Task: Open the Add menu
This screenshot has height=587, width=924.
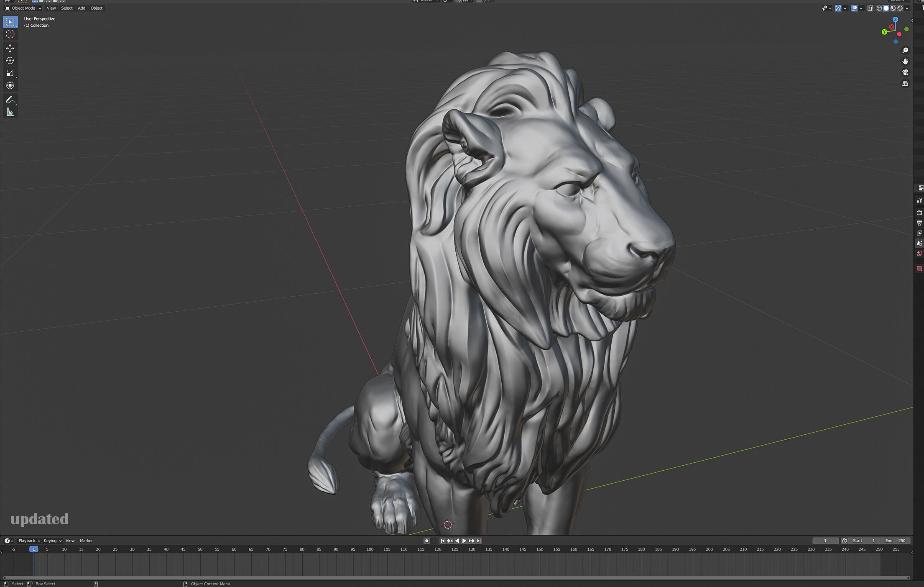Action: 82,8
